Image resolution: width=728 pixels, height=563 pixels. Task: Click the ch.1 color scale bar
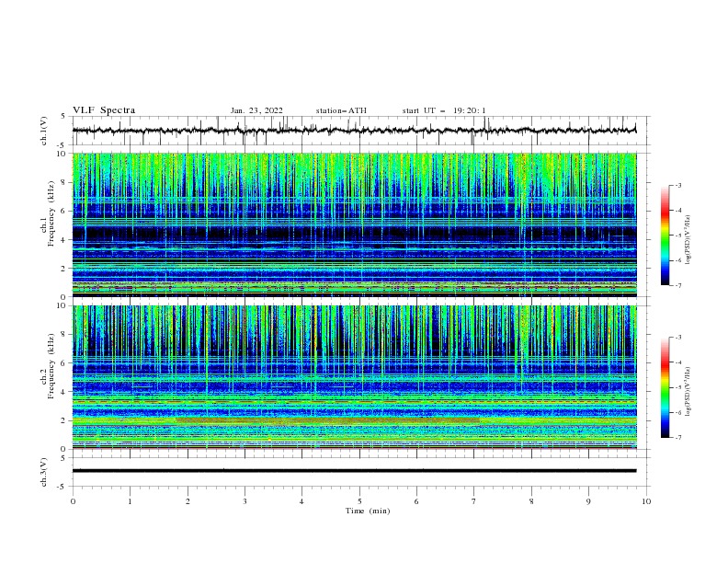click(665, 236)
